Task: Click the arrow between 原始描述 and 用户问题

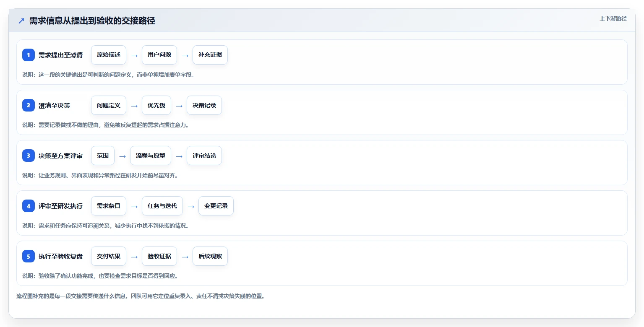Action: coord(134,55)
